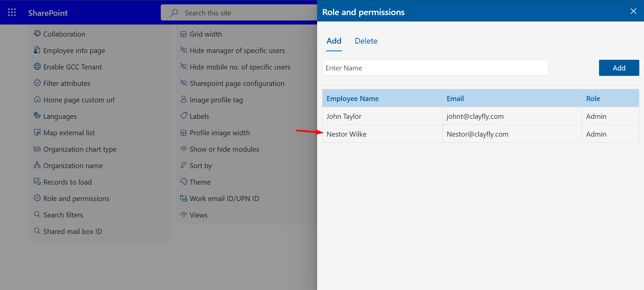The width and height of the screenshot is (644, 290).
Task: Click the Search this site box
Action: coord(239,13)
